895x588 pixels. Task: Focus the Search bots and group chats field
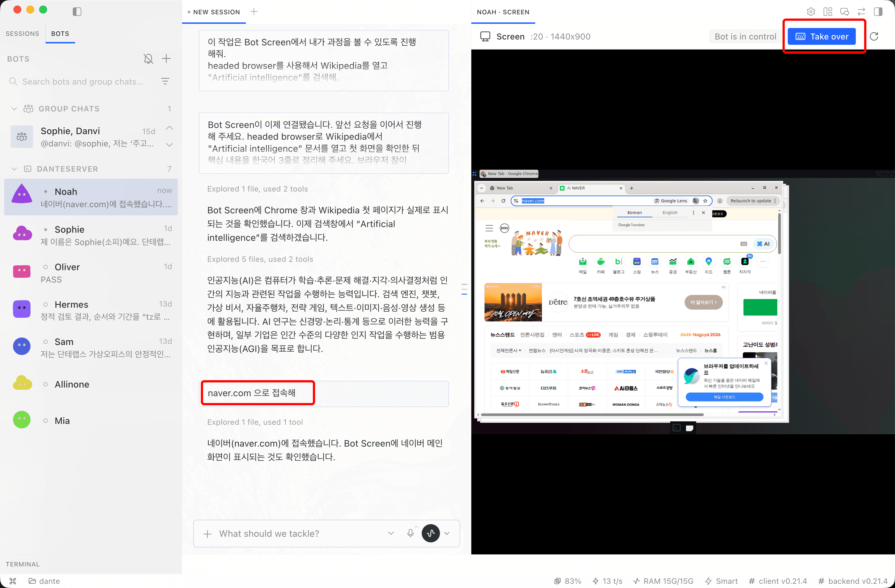pyautogui.click(x=83, y=81)
